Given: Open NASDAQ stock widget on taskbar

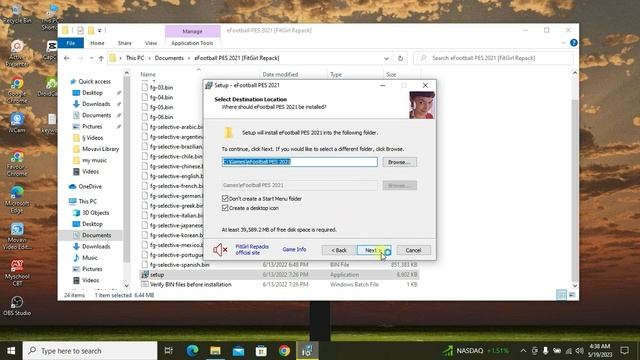Looking at the screenshot, I should (x=476, y=351).
